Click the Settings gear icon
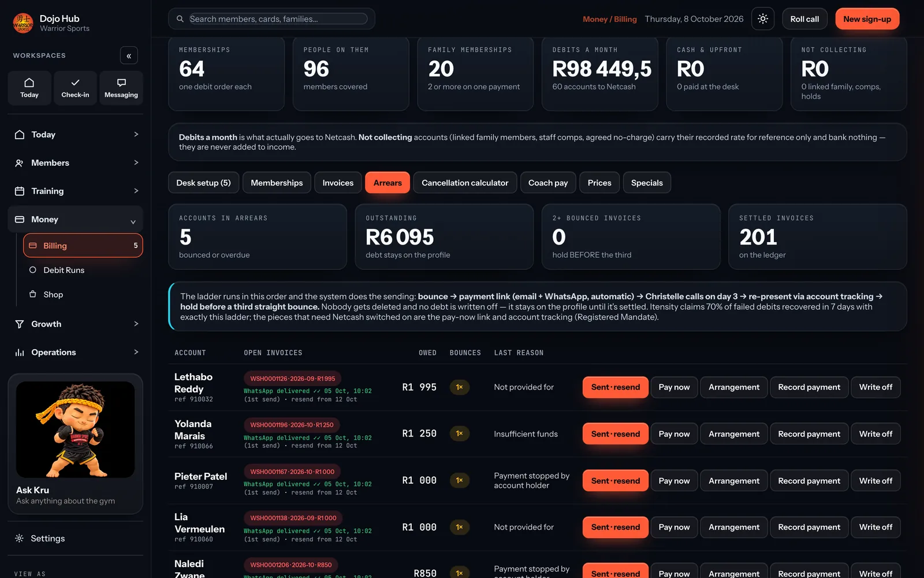 coord(19,539)
